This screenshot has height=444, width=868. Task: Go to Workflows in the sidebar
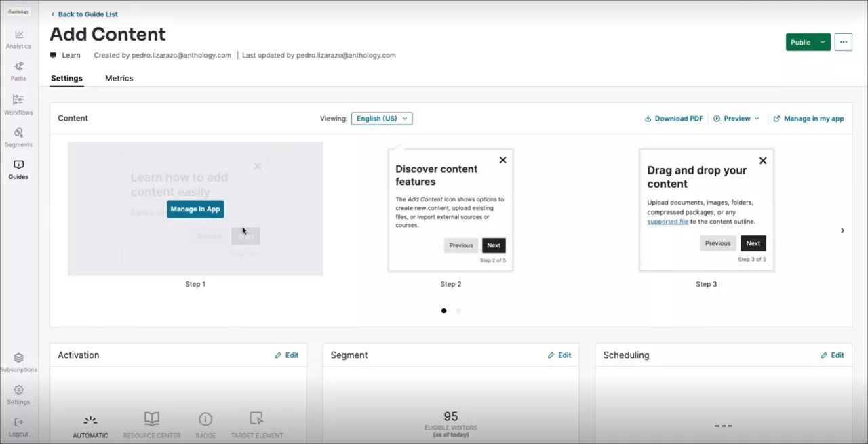click(x=18, y=104)
